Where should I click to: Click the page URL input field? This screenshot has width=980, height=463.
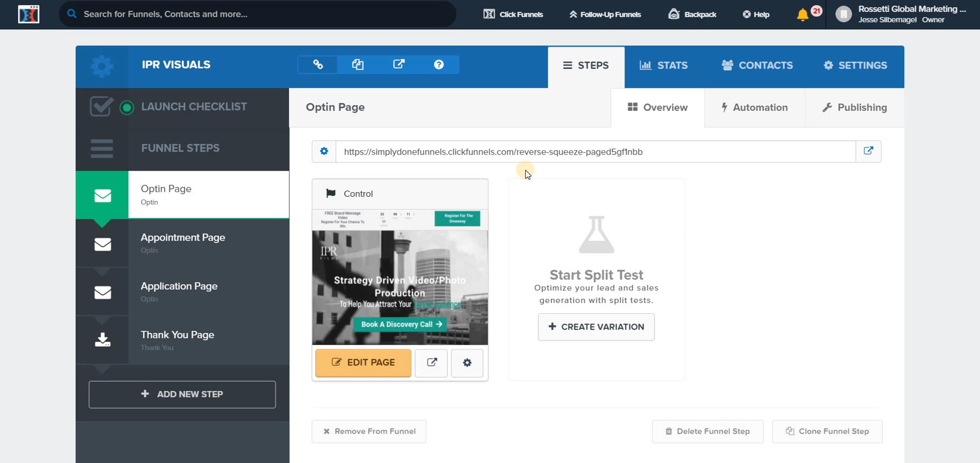pos(595,152)
